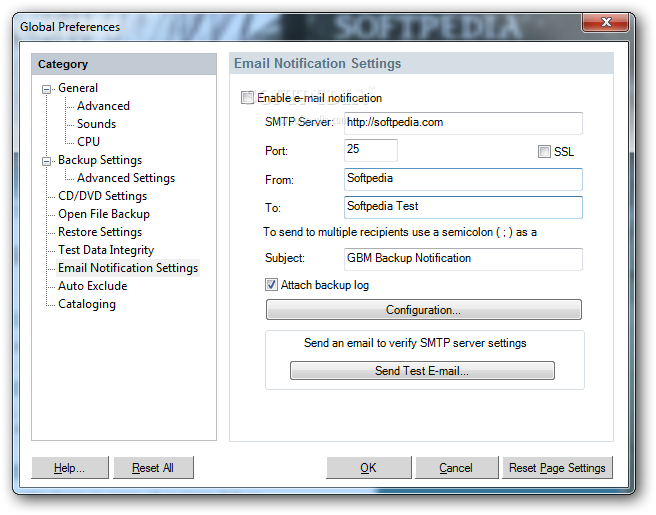Image resolution: width=656 pixels, height=515 pixels.
Task: Select General category
Action: point(78,88)
